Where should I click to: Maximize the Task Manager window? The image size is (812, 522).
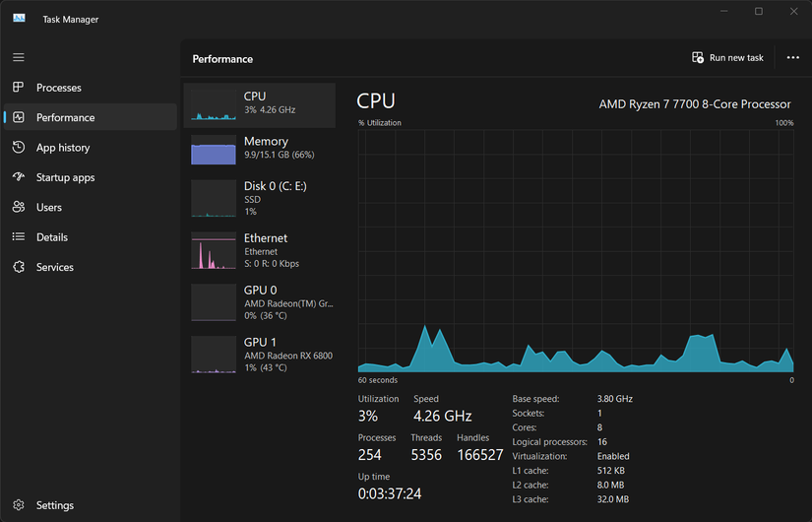(759, 12)
